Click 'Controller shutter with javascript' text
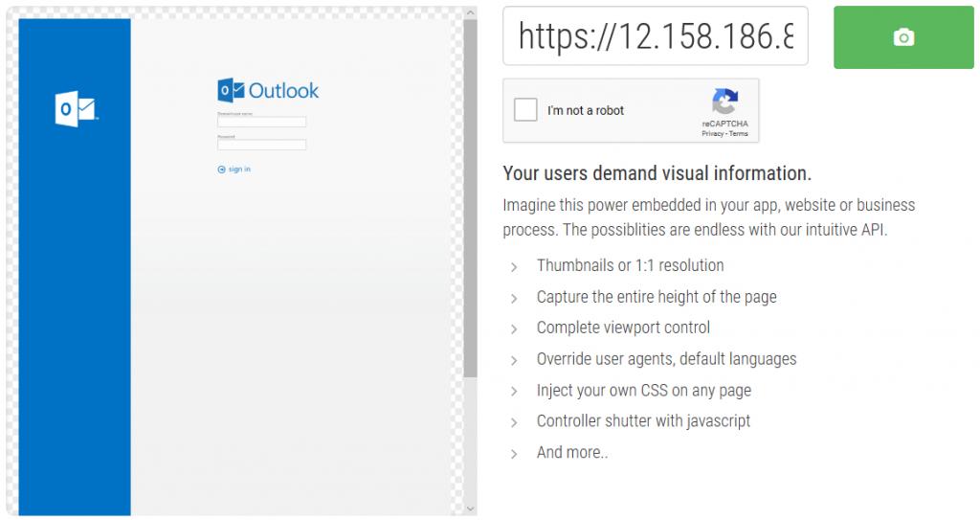This screenshot has height=520, width=980. (643, 421)
